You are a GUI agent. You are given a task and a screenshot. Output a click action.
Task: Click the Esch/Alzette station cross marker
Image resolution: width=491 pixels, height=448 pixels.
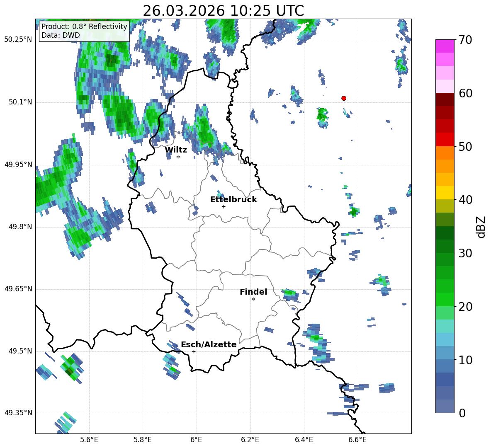(x=194, y=351)
